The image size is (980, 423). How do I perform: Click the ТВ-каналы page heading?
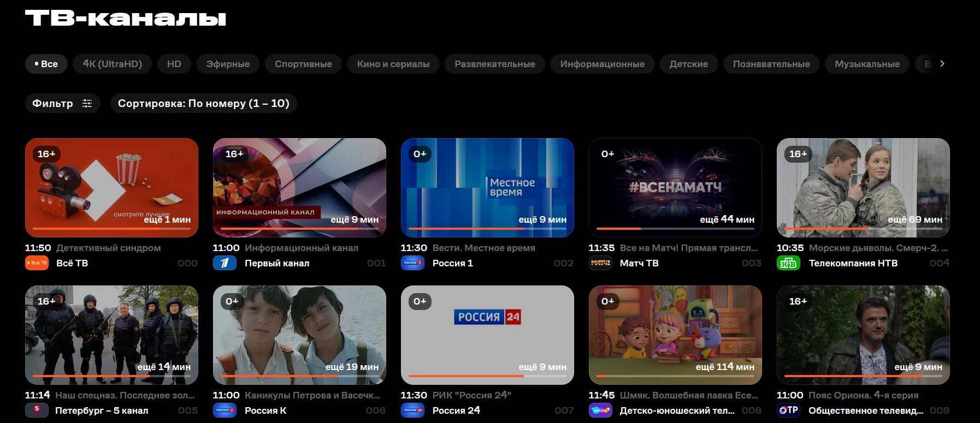pyautogui.click(x=126, y=19)
